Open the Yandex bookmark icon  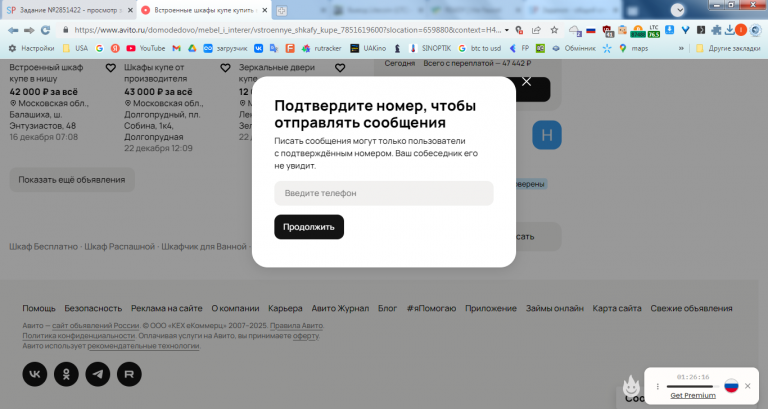(115, 48)
